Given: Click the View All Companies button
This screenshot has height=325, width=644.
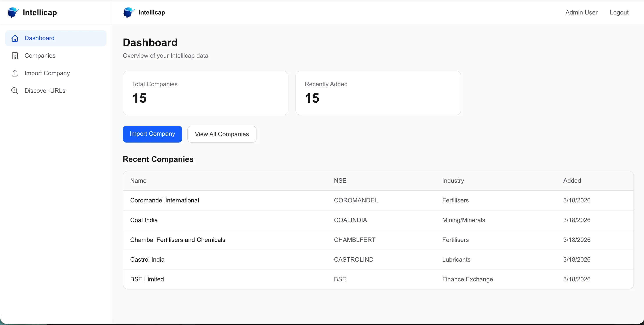Looking at the screenshot, I should [222, 134].
